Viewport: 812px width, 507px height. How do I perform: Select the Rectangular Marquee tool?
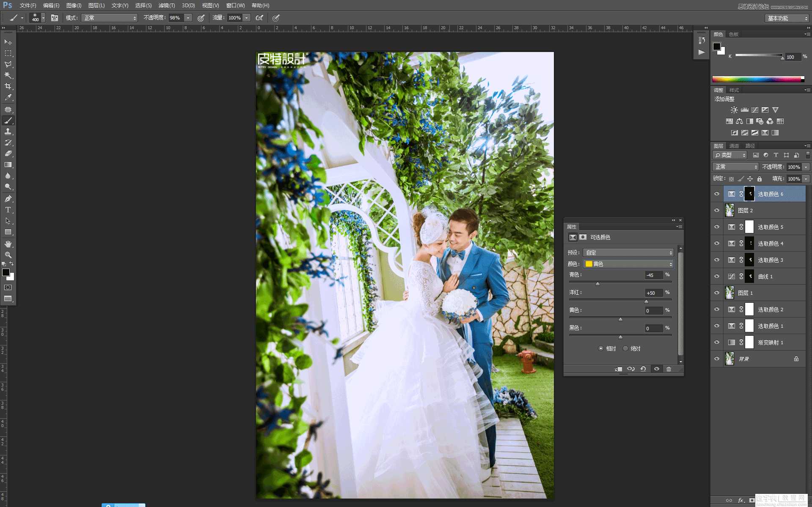pos(8,53)
